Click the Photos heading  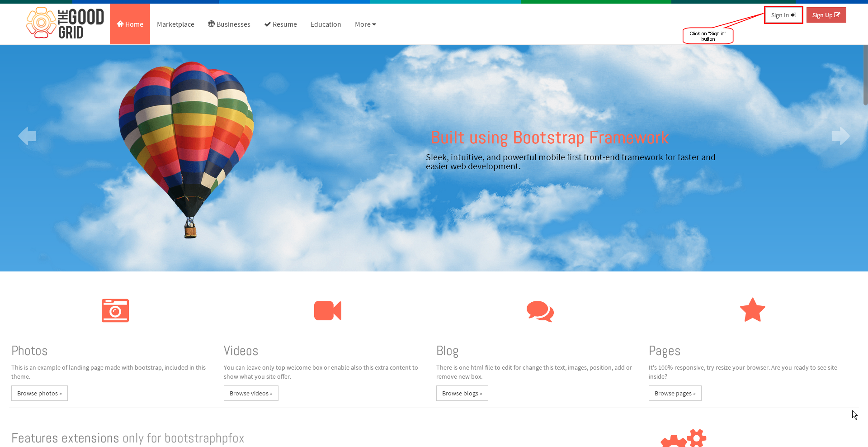(29, 351)
